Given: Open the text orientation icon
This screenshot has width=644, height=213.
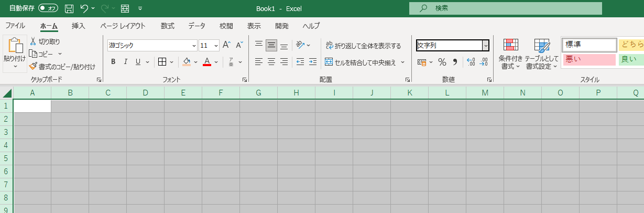Looking at the screenshot, I should [300, 45].
